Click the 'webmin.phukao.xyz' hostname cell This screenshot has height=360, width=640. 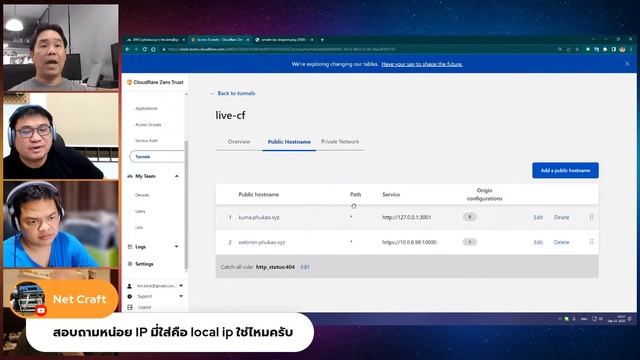(x=262, y=242)
